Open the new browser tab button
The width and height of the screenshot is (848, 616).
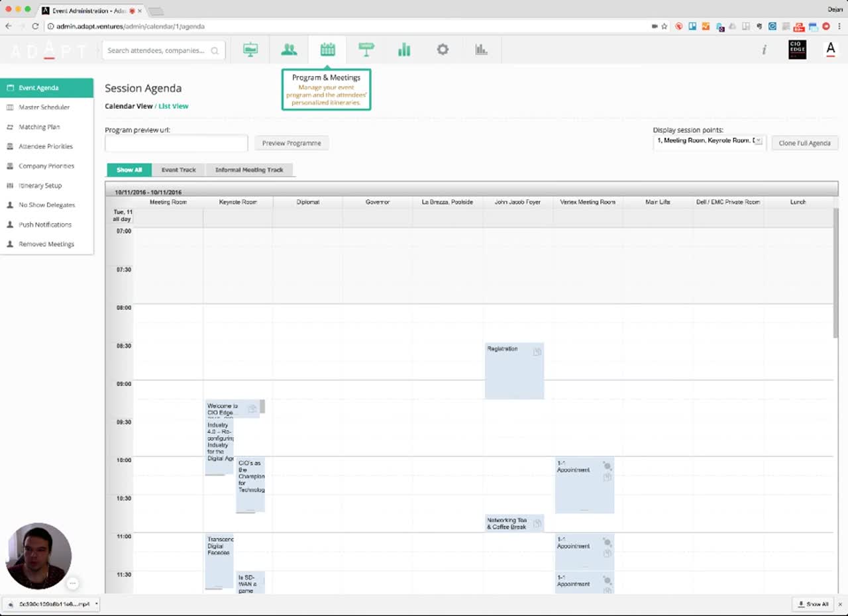156,11
